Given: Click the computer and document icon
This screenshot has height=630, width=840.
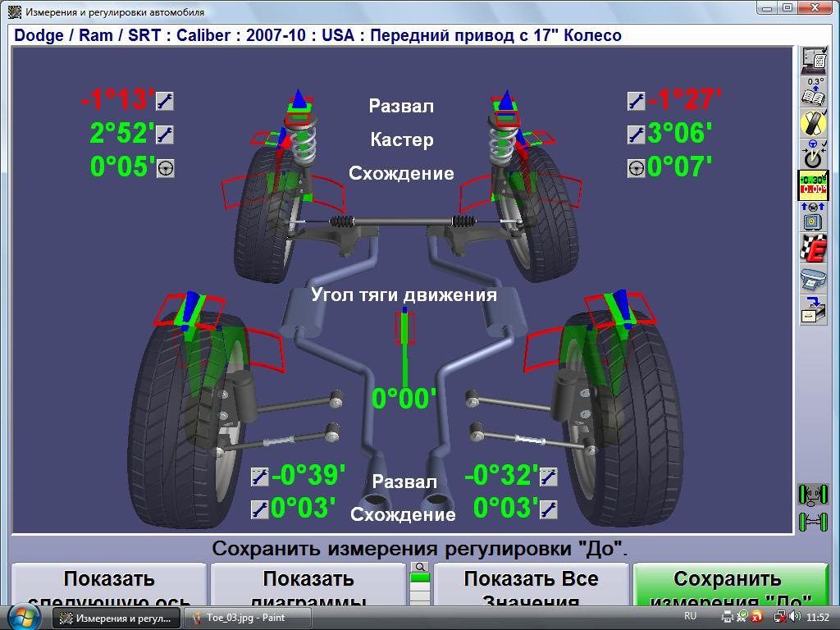Looking at the screenshot, I should click(813, 61).
